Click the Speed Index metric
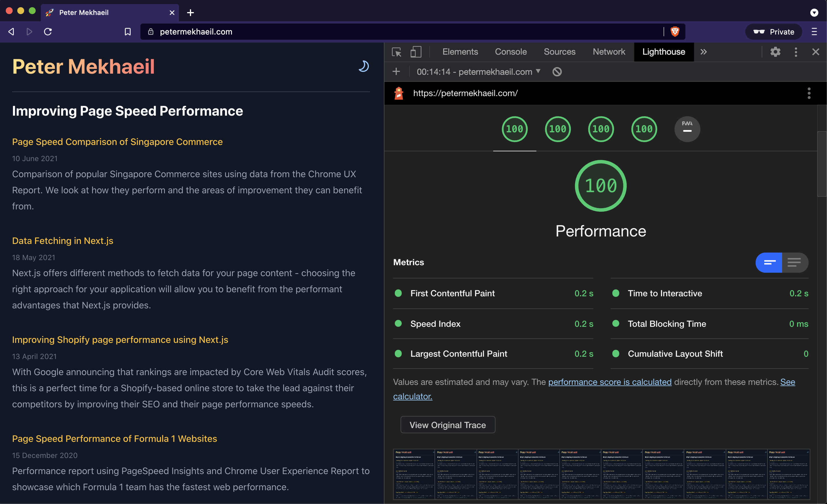The image size is (827, 504). point(493,323)
